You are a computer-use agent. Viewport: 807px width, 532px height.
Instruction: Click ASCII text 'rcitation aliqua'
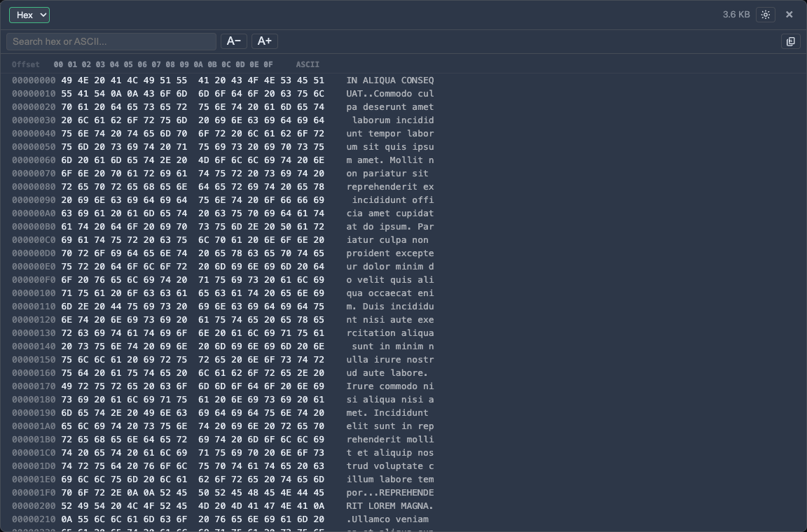pos(390,333)
